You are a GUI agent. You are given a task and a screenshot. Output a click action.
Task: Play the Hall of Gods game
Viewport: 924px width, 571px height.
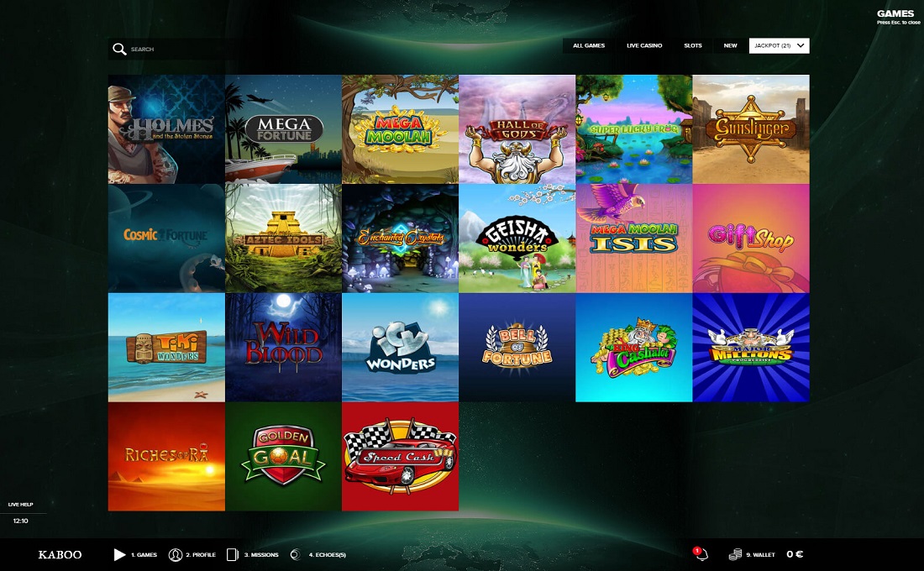point(517,129)
